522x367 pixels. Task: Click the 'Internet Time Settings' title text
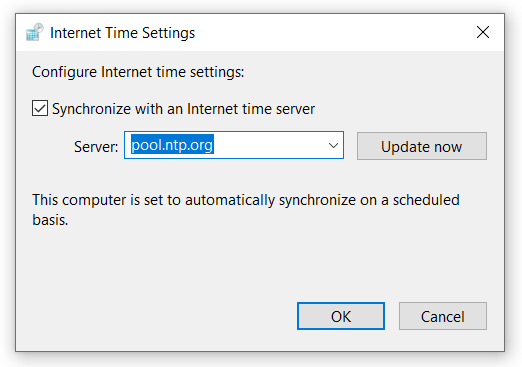point(122,33)
